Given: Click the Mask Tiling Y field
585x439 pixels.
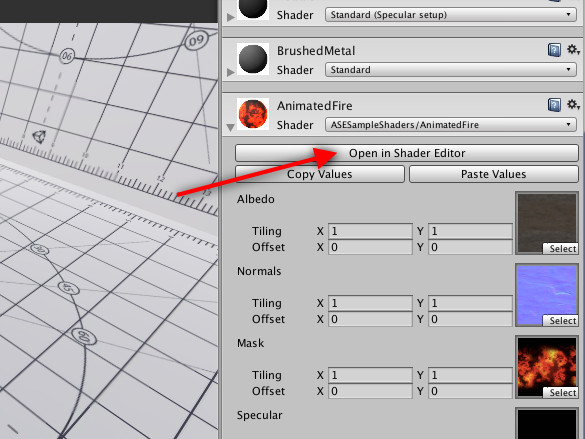Looking at the screenshot, I should (x=470, y=375).
